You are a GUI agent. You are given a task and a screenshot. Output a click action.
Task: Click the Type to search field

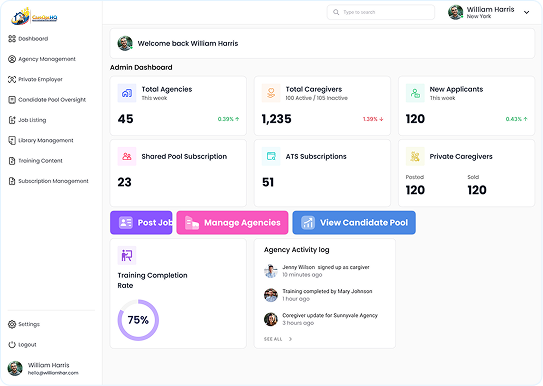coord(381,12)
